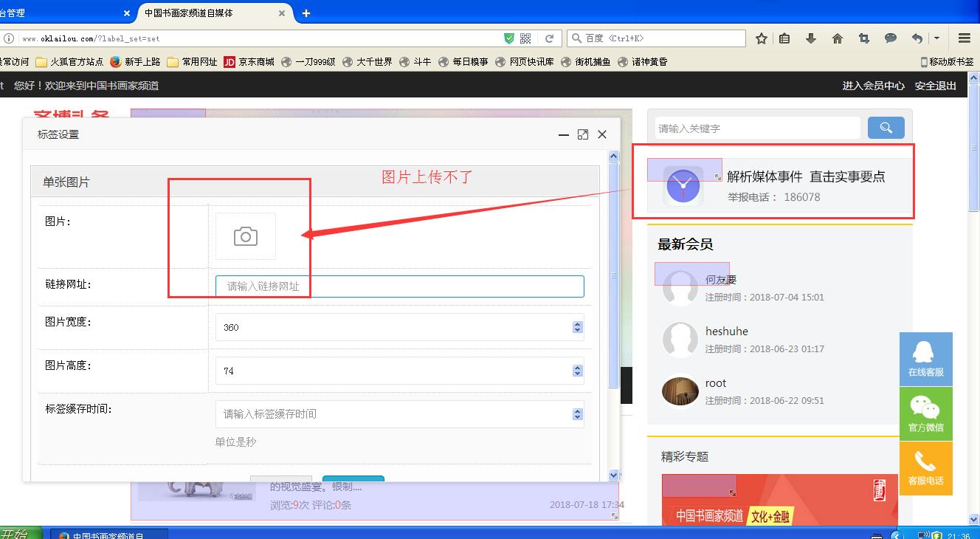Click the 安全退出 logout link

(935, 86)
